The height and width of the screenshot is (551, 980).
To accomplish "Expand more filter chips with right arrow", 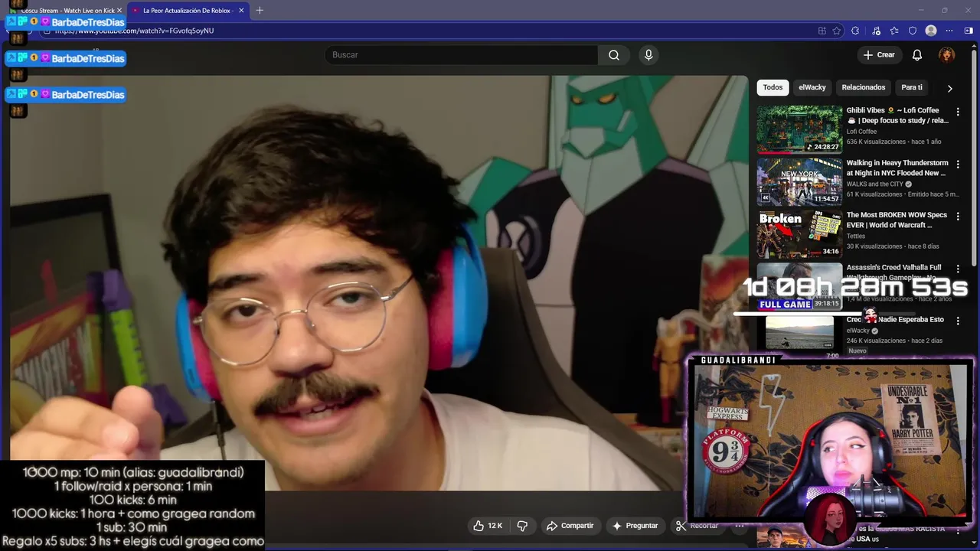I will (949, 88).
